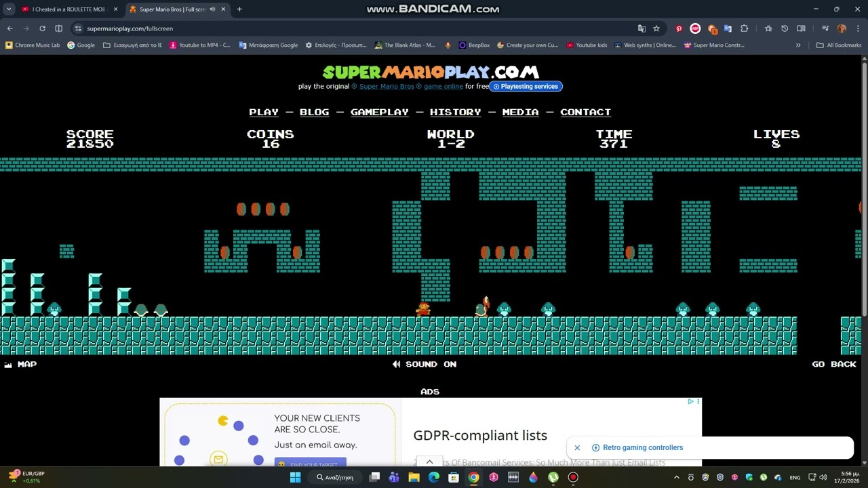
Task: Click the Retro gaming controllers ad link
Action: coord(642,447)
